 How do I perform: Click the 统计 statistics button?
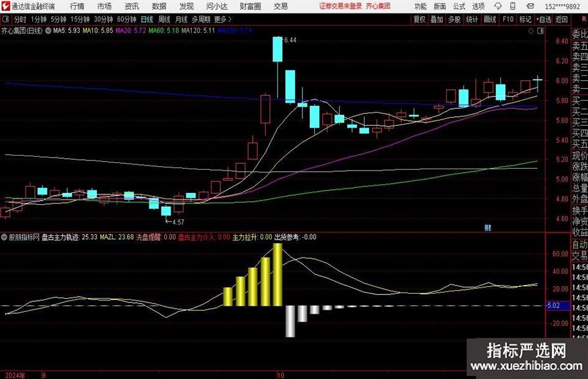(x=472, y=19)
